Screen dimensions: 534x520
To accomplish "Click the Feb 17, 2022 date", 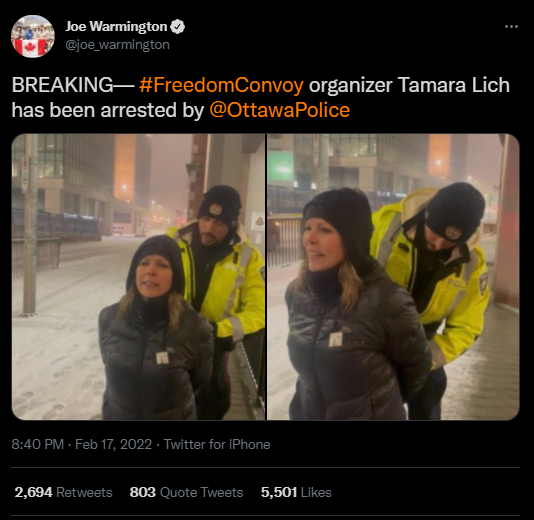I will pyautogui.click(x=113, y=444).
